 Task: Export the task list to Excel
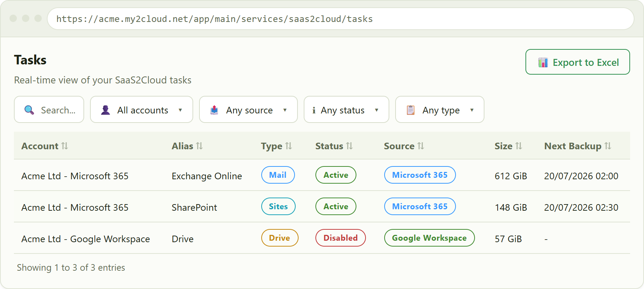click(577, 62)
